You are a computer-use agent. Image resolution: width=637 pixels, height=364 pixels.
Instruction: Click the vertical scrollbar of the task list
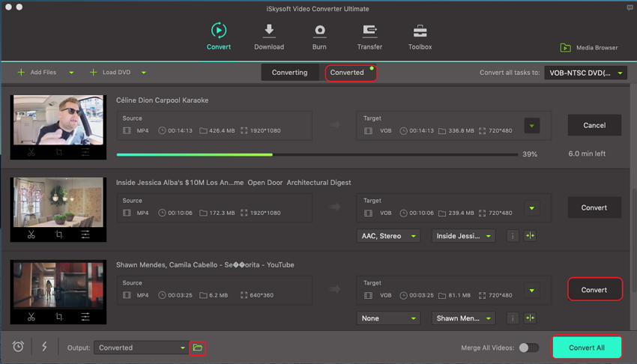click(x=633, y=240)
